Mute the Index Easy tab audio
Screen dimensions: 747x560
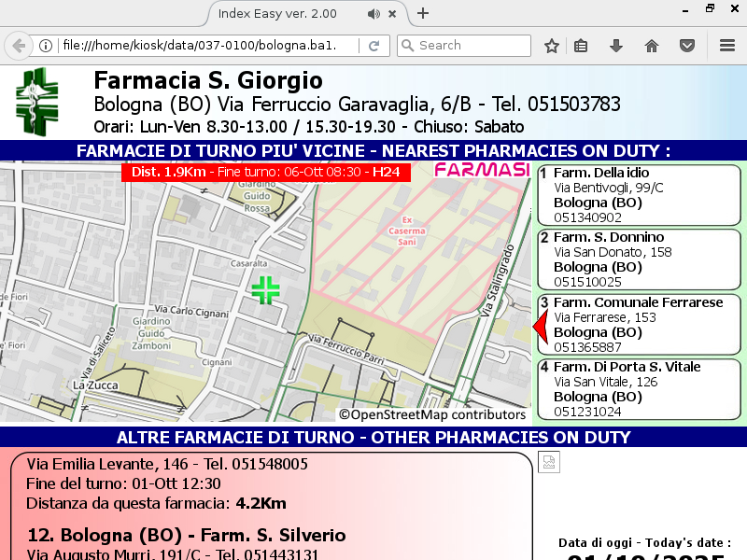(374, 13)
